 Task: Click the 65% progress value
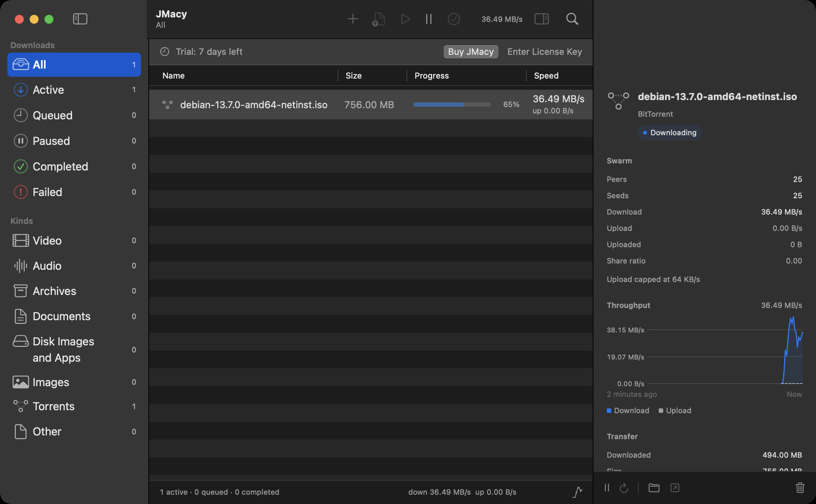[x=511, y=105]
